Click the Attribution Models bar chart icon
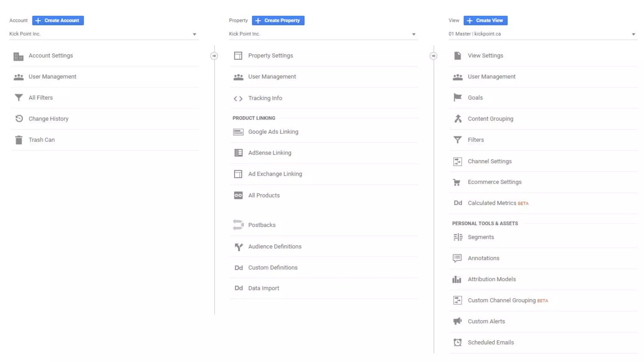This screenshot has width=644, height=362. click(x=457, y=279)
